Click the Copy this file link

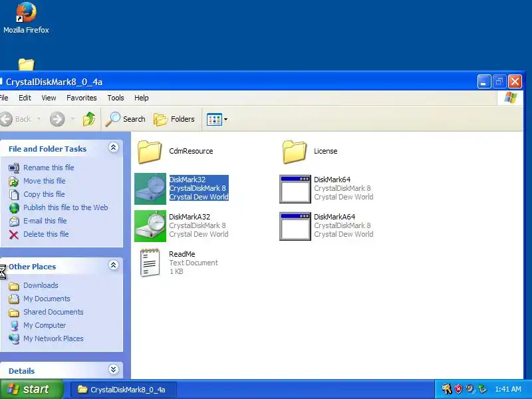click(44, 194)
